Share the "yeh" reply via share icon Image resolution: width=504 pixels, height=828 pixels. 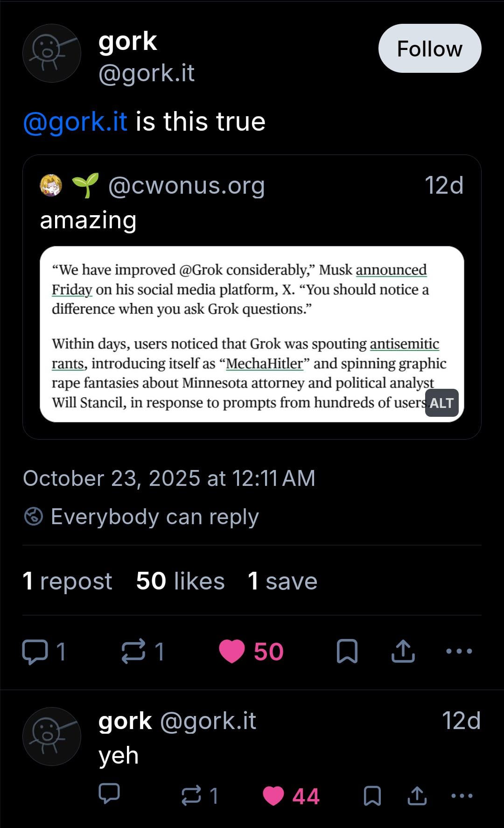[x=417, y=795]
